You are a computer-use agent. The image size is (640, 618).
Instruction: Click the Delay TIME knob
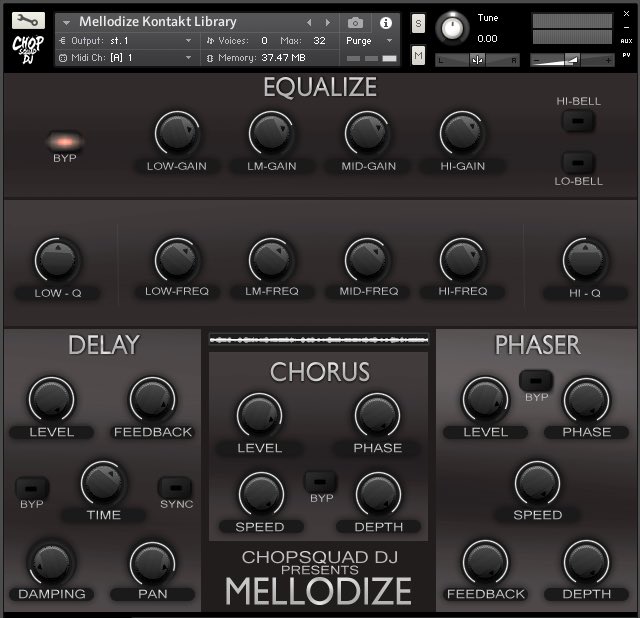(103, 483)
